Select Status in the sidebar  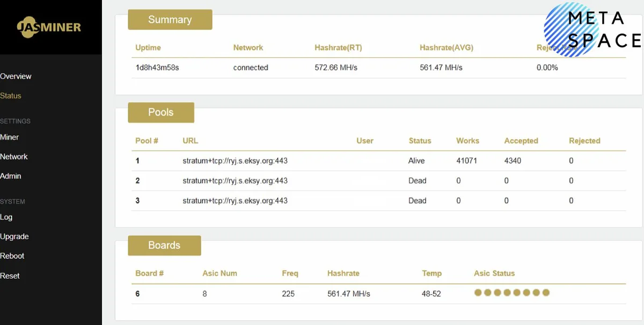pos(11,96)
